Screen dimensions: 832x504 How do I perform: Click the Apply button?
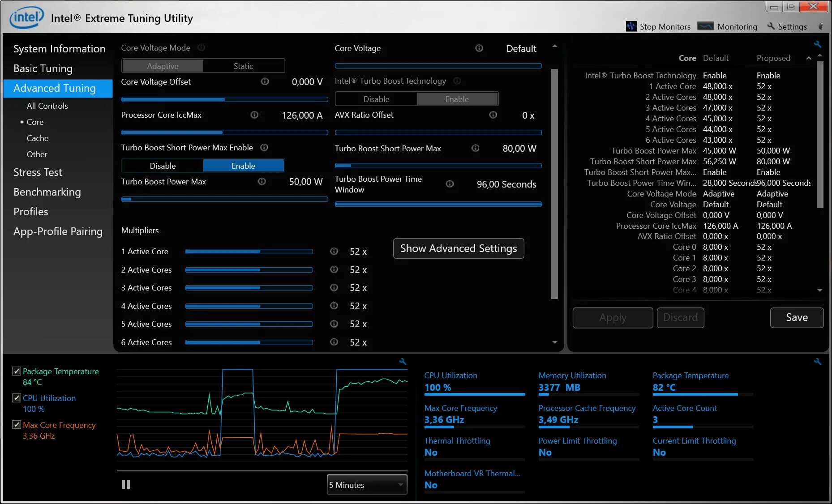[x=613, y=317]
